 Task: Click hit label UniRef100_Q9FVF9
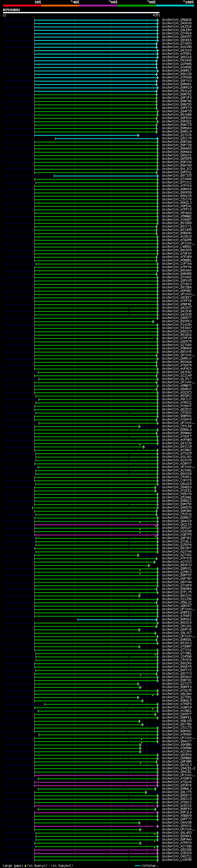pos(177,98)
